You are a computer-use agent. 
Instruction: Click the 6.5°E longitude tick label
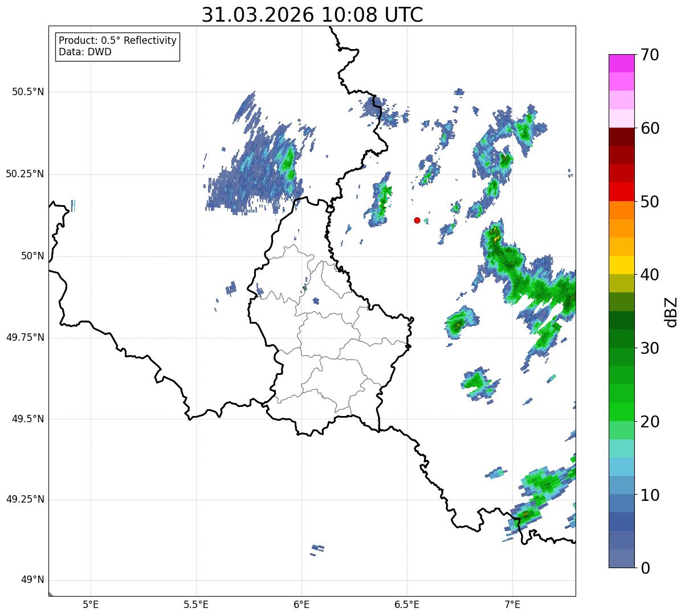click(407, 604)
